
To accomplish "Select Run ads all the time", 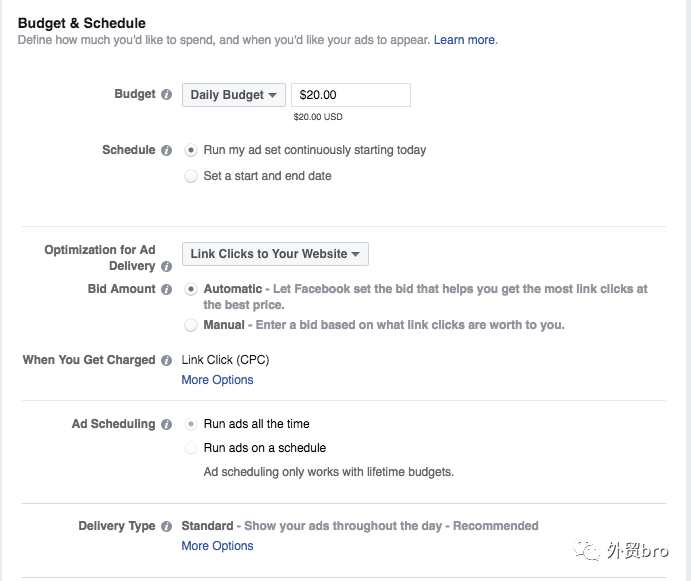I will click(x=191, y=425).
